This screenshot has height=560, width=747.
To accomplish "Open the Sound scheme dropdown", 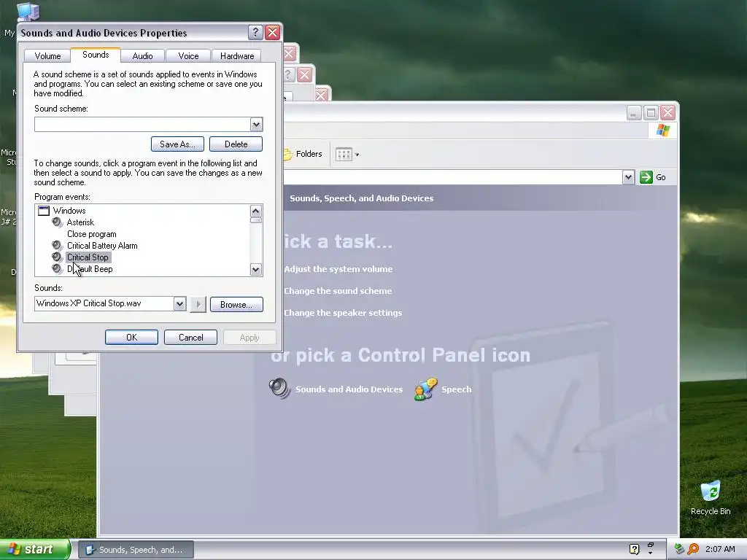I will point(256,125).
